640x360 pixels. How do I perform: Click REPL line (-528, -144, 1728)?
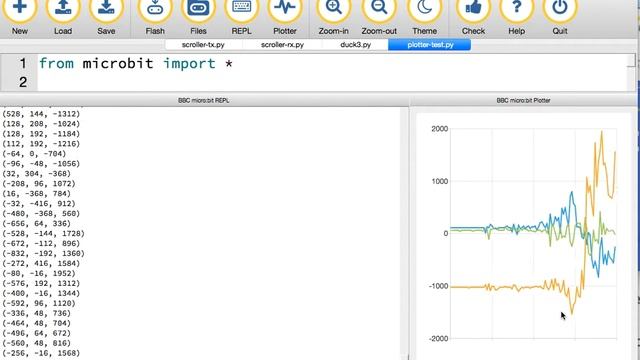(43, 234)
